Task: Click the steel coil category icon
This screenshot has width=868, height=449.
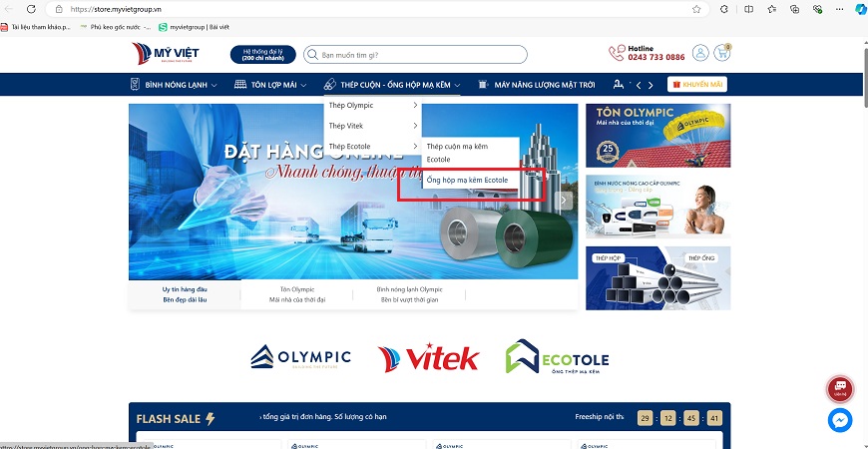Action: click(330, 84)
